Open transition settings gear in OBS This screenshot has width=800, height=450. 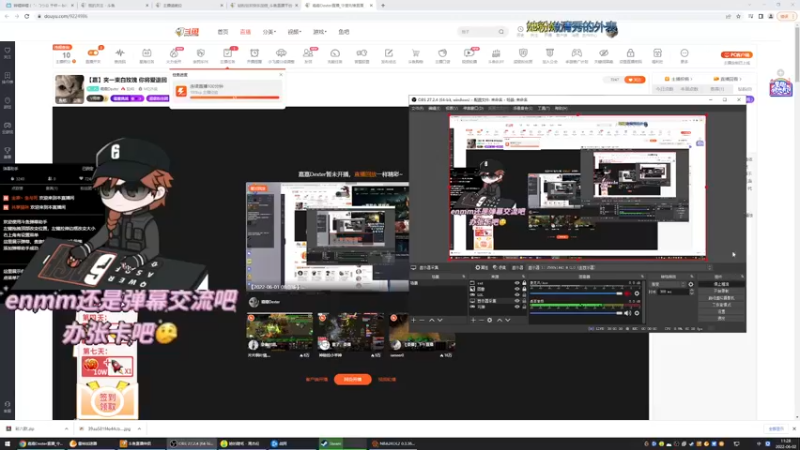tap(691, 284)
